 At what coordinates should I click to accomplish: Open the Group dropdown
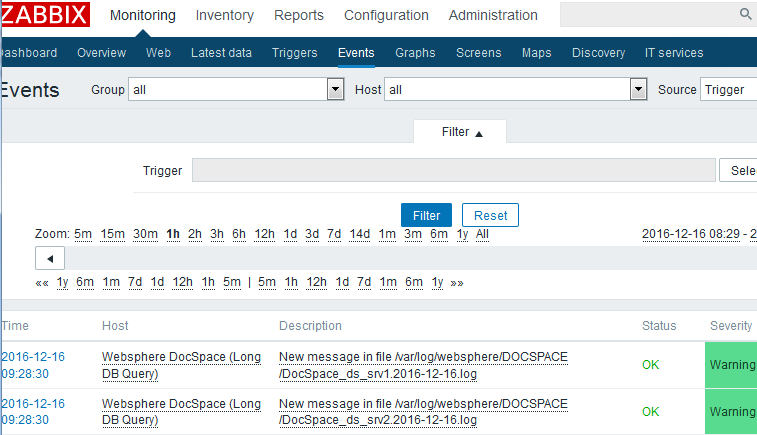pos(236,89)
